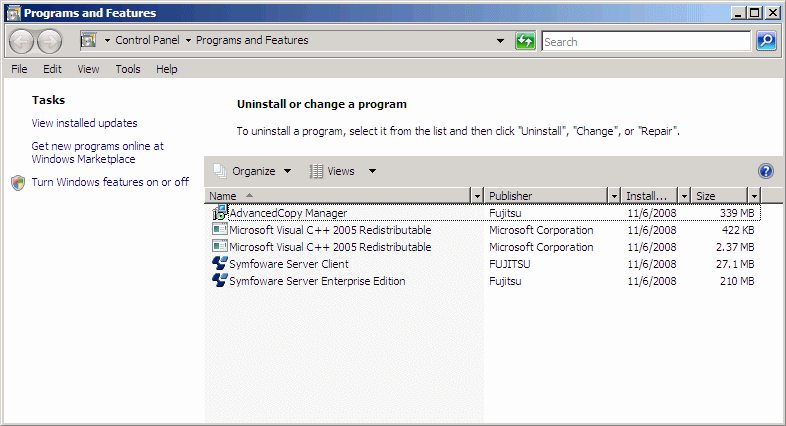
Task: Click the Views toolbar icon
Action: click(317, 171)
